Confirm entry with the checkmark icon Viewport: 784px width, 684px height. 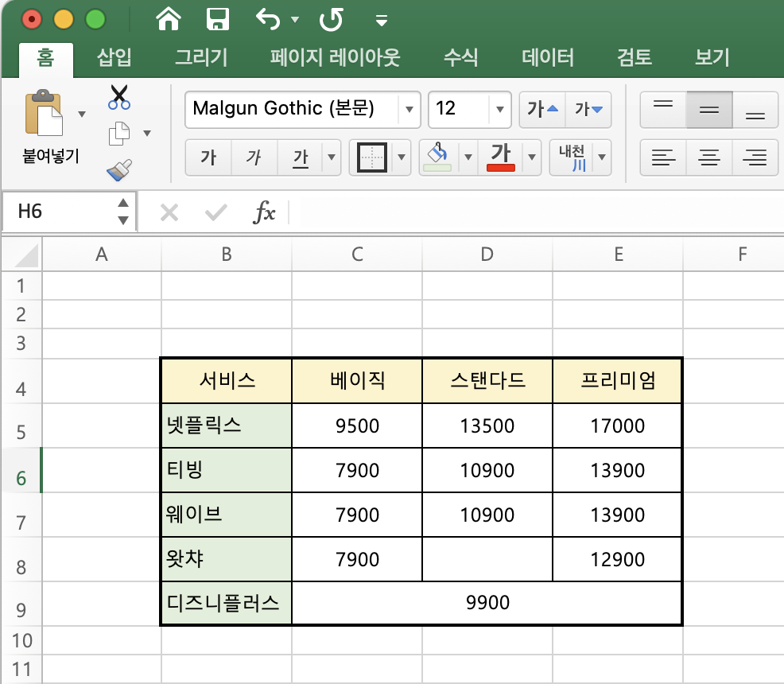[216, 212]
